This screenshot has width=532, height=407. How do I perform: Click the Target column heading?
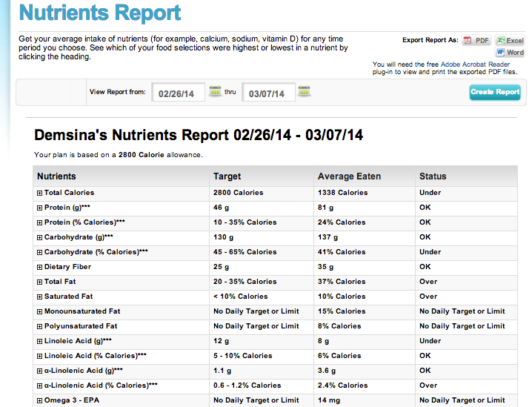tap(227, 176)
